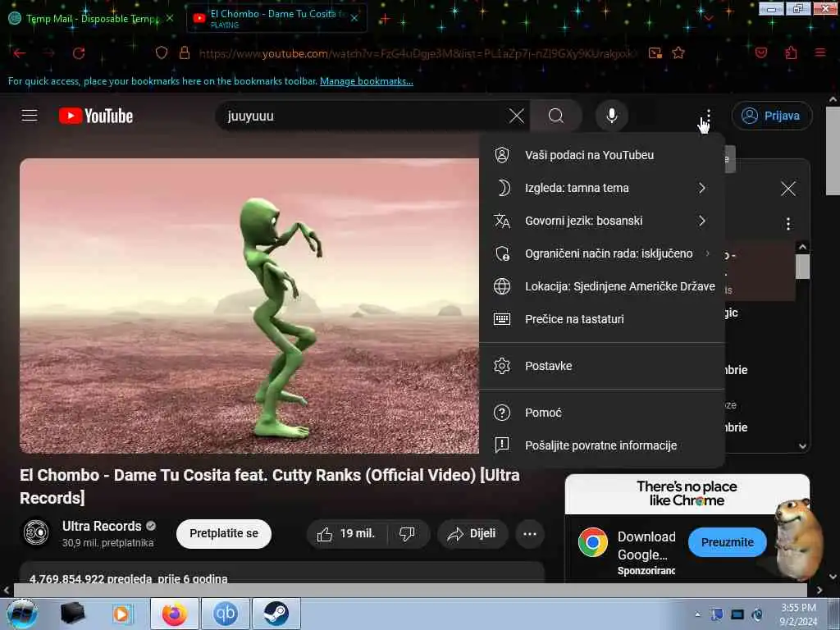The image size is (840, 630).
Task: Open more actions ellipsis beside Dijeli
Action: (530, 533)
